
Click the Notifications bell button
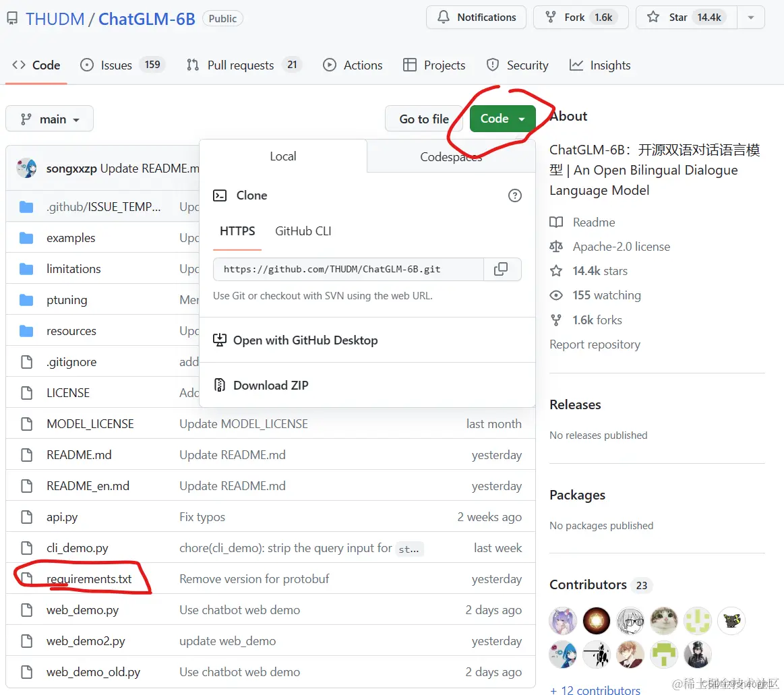coord(476,18)
